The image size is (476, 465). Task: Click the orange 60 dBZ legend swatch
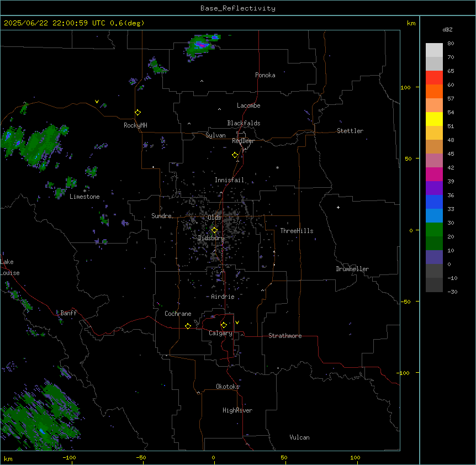click(434, 91)
